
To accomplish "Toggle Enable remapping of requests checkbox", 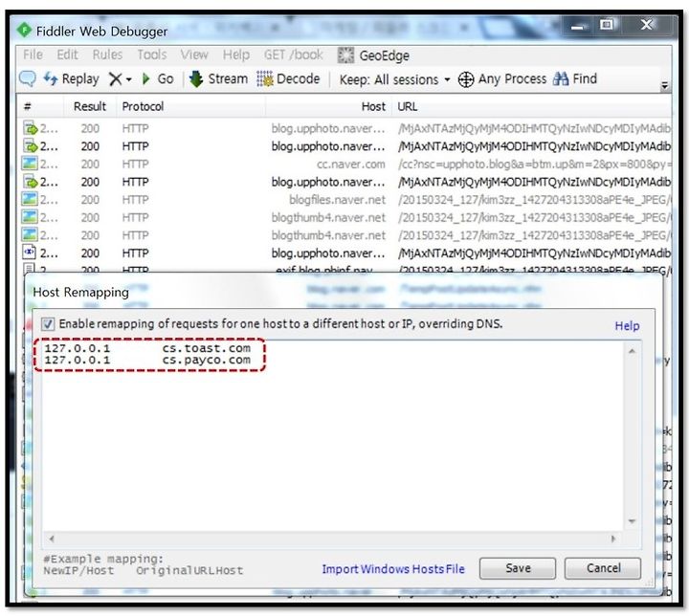I will click(x=48, y=324).
